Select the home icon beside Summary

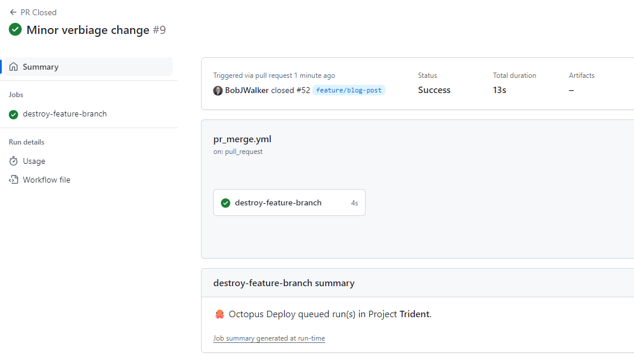coord(13,67)
